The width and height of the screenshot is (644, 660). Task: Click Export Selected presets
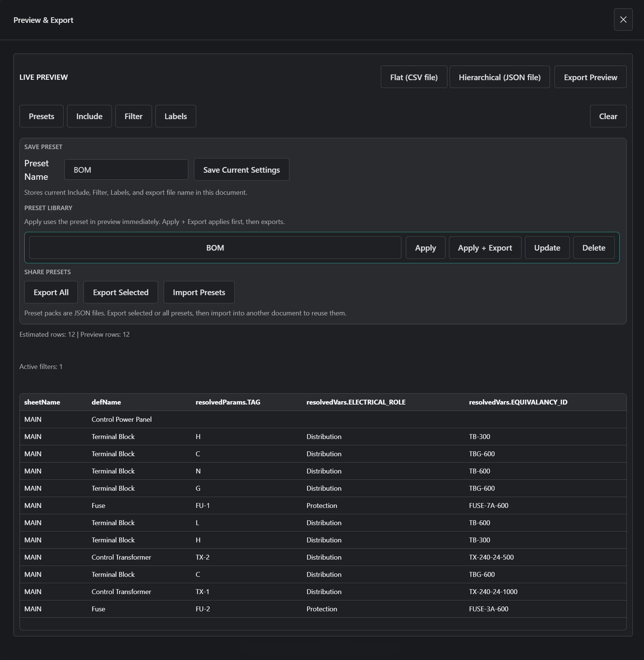coord(121,292)
